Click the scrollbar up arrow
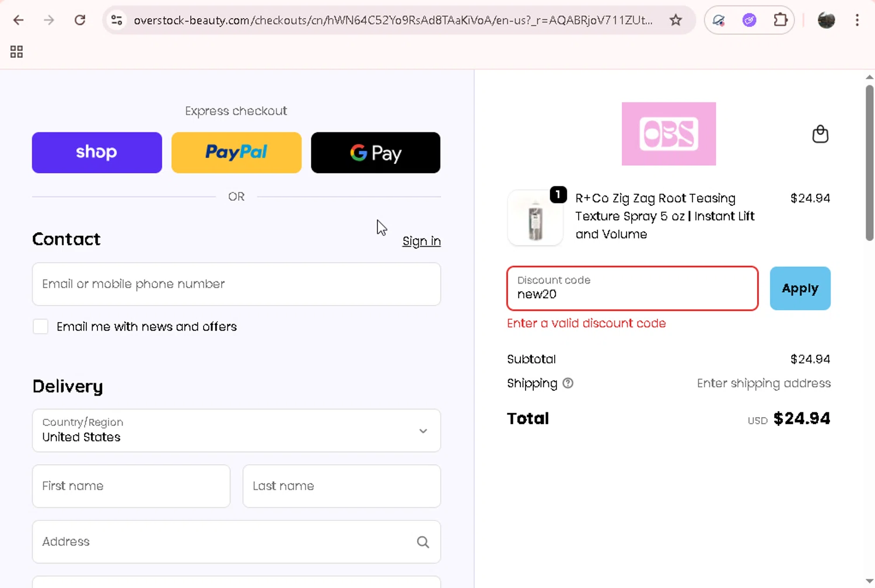 tap(869, 77)
